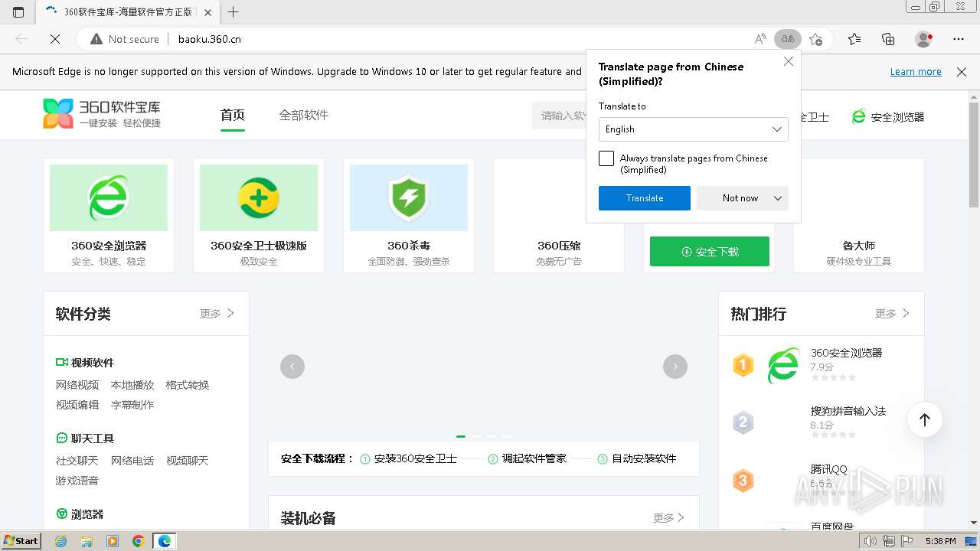Select the 全部软件 tab
This screenshot has width=980, height=551.
(x=304, y=115)
